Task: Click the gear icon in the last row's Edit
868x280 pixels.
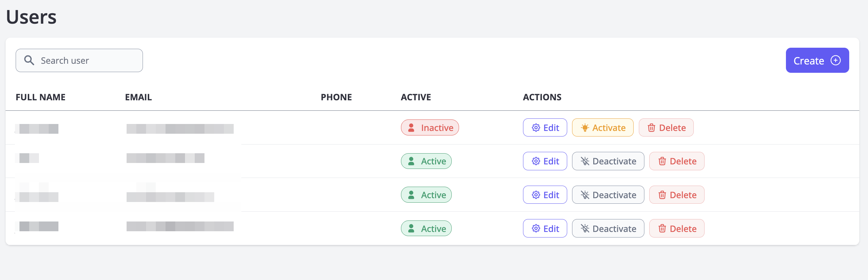Action: coord(536,228)
